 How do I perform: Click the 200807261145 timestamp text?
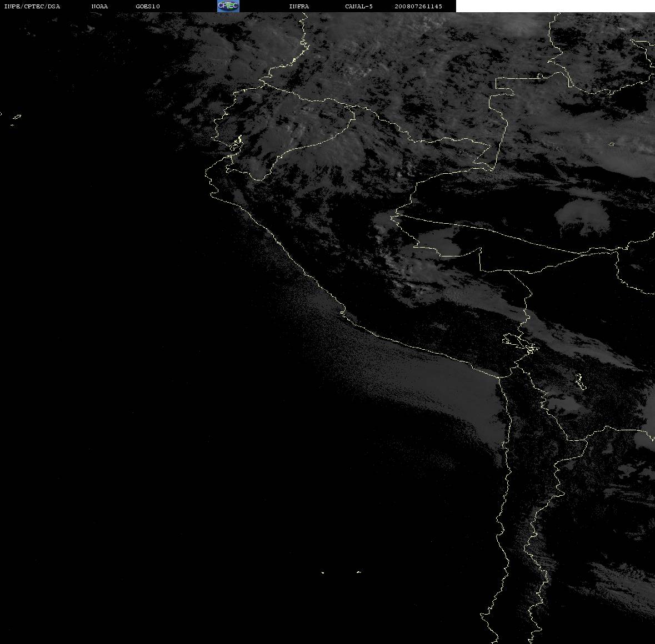click(x=418, y=6)
